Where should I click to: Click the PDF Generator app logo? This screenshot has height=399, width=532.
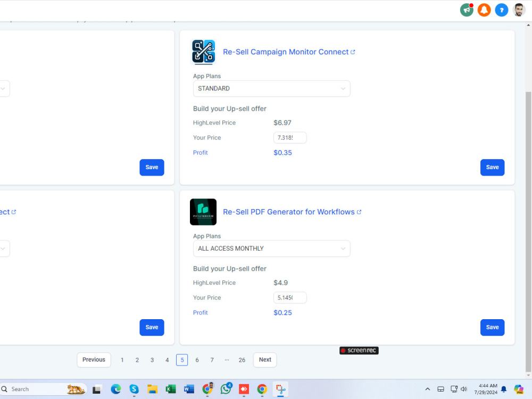pyautogui.click(x=203, y=212)
